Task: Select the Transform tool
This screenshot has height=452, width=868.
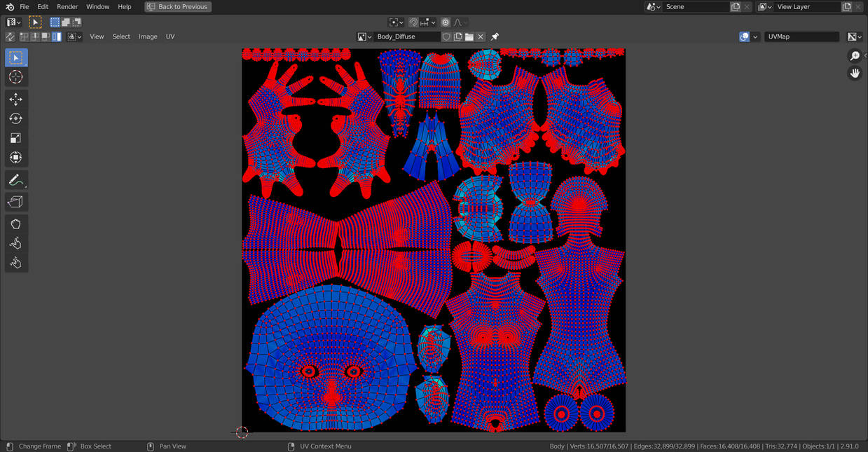Action: coord(16,158)
